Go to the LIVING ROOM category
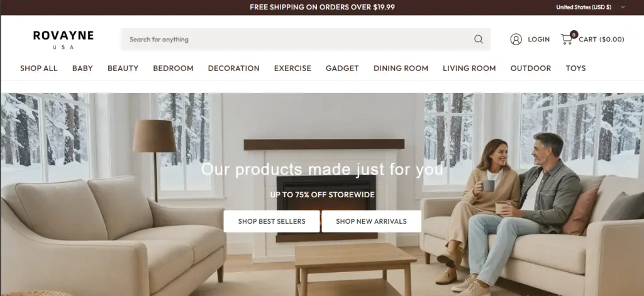The height and width of the screenshot is (296, 644). click(469, 68)
